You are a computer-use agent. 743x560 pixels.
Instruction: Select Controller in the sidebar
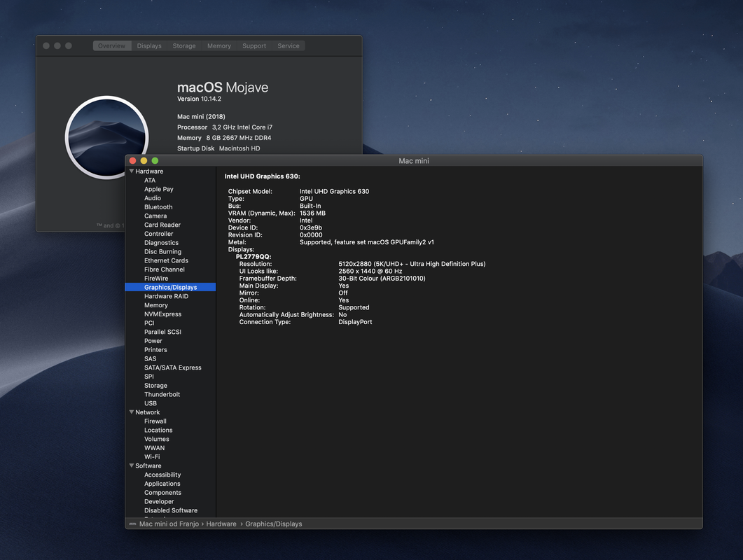pos(159,234)
